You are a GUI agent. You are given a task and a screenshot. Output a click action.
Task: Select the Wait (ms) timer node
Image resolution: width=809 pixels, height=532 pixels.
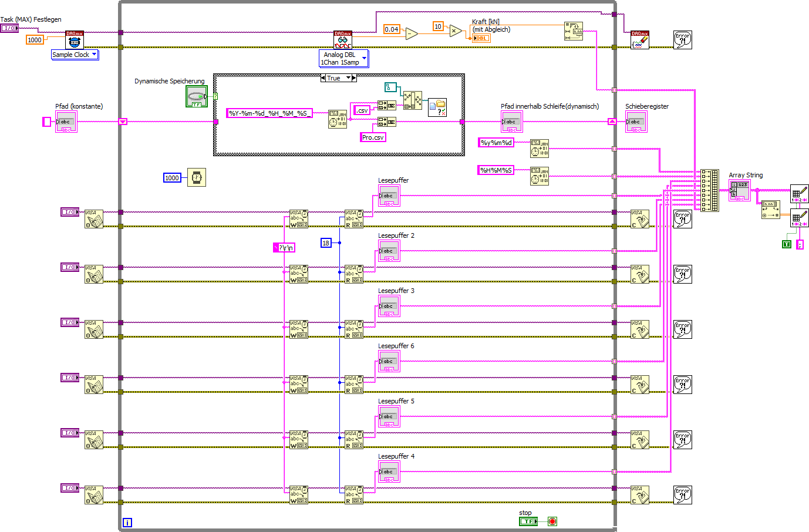coord(197,177)
